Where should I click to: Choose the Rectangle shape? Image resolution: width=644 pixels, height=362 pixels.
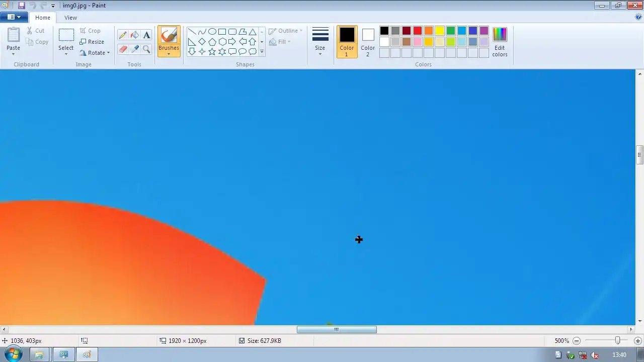222,32
